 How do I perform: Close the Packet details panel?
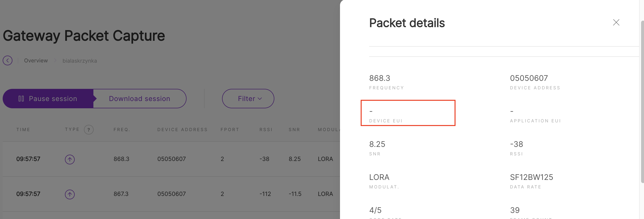coord(616,23)
